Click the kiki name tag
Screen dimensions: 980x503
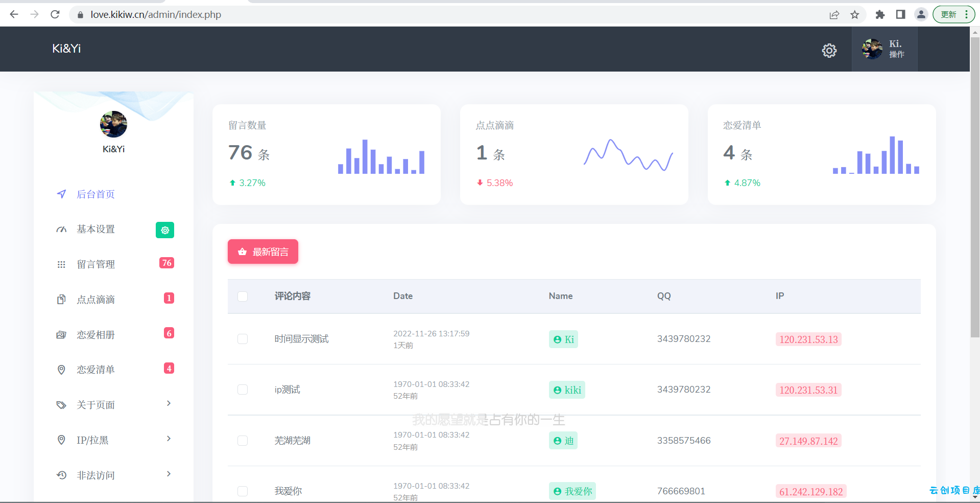567,390
